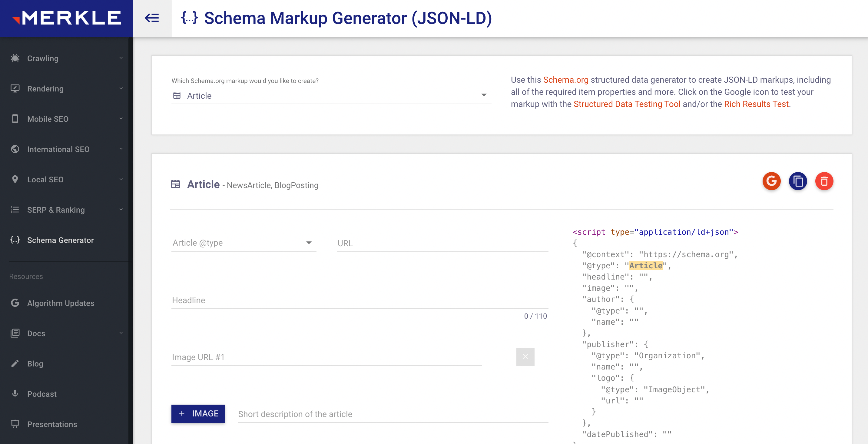Screen dimensions: 868x444
Task: Click the Podcast microphone icon
Action: (15, 393)
